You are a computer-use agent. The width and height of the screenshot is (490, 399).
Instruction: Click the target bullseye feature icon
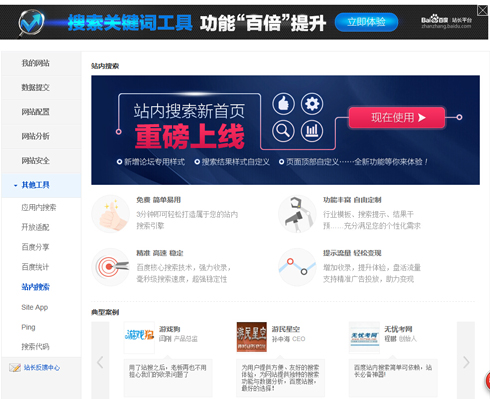111,267
